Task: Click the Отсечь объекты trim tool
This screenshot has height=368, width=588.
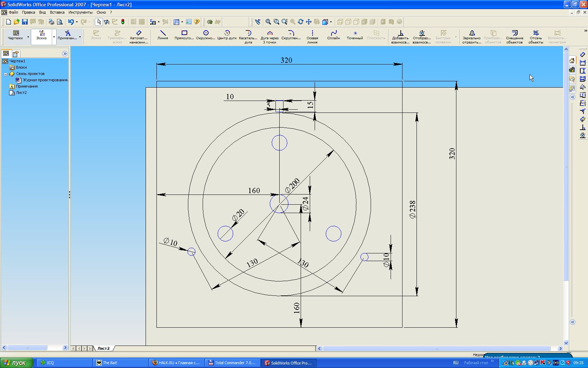Action: click(535, 36)
